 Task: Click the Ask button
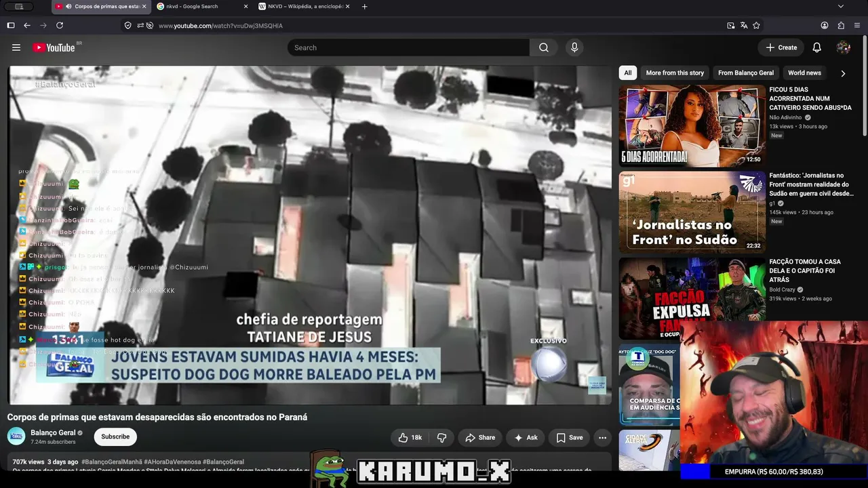pos(526,438)
